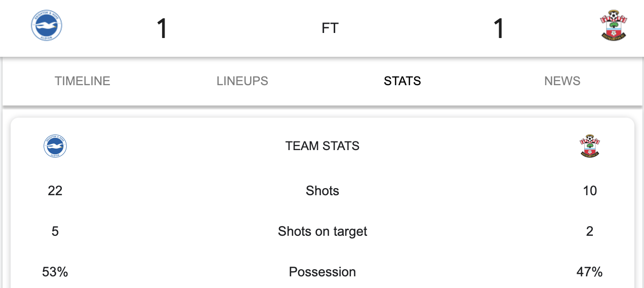Click the Possession stat label
Viewport: 644px width, 288px height.
click(323, 272)
